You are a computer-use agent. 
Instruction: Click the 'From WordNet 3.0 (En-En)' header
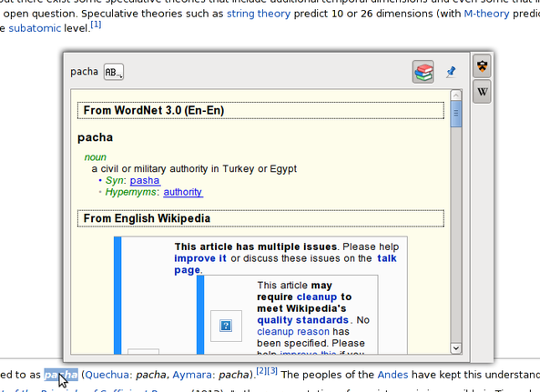coord(260,110)
